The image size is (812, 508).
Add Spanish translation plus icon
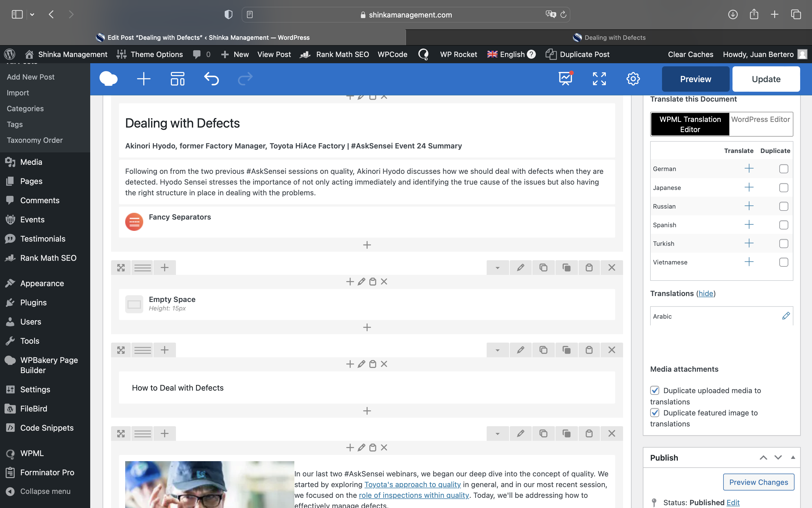pos(749,224)
